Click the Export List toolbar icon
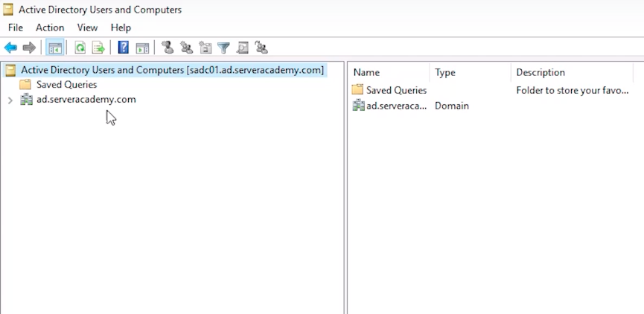 point(98,48)
